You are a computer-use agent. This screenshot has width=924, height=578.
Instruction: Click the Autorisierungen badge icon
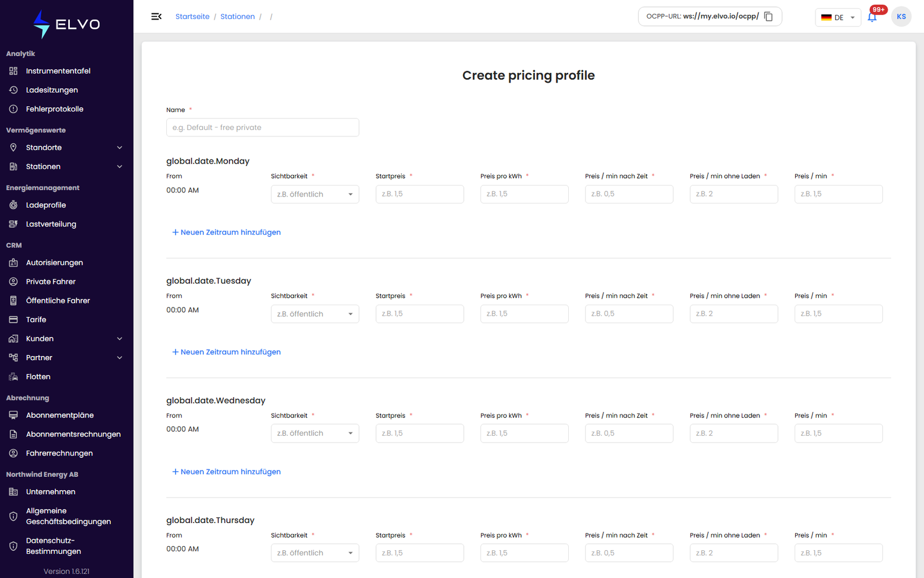13,262
